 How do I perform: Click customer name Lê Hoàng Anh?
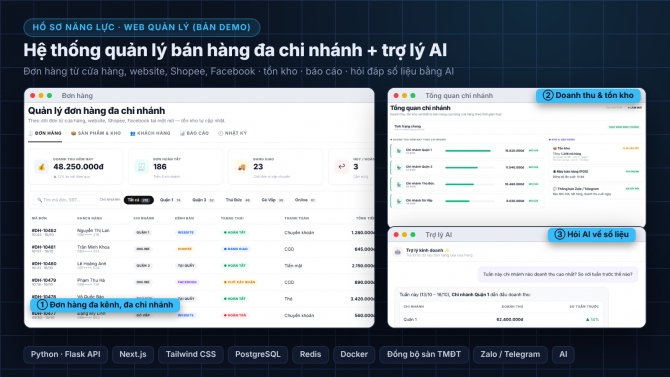(x=91, y=264)
